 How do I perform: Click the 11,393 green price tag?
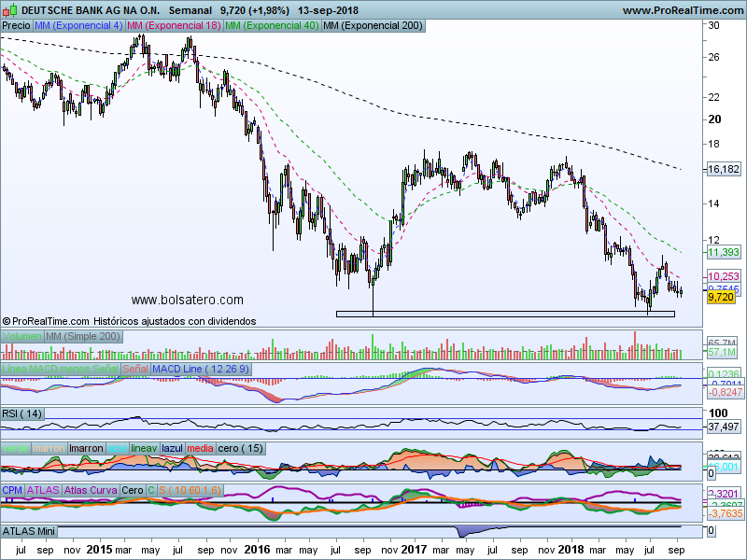pos(724,253)
